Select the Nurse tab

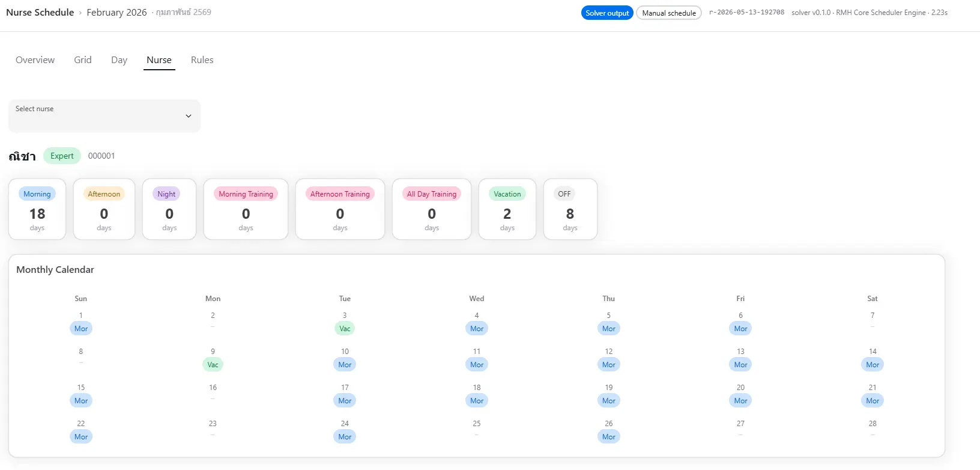[159, 60]
